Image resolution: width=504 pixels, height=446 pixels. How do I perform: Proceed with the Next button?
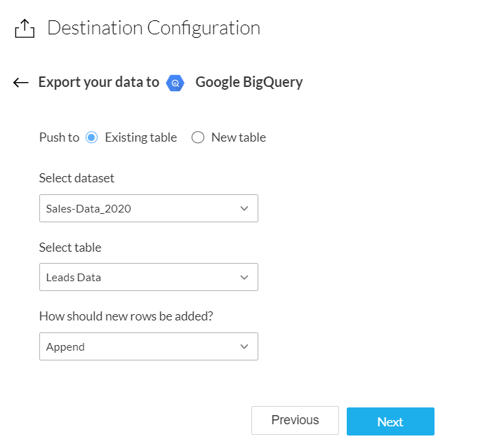390,421
